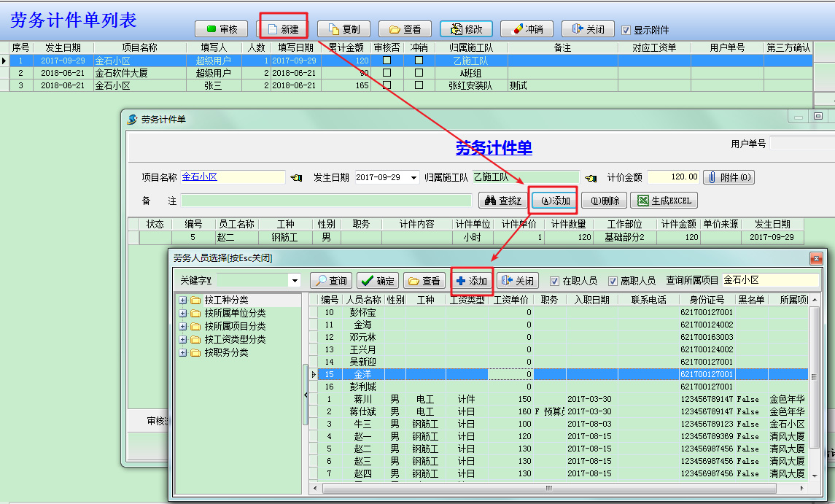
Task: Click the (A)添加 button in 劳务计件单
Action: (x=554, y=201)
